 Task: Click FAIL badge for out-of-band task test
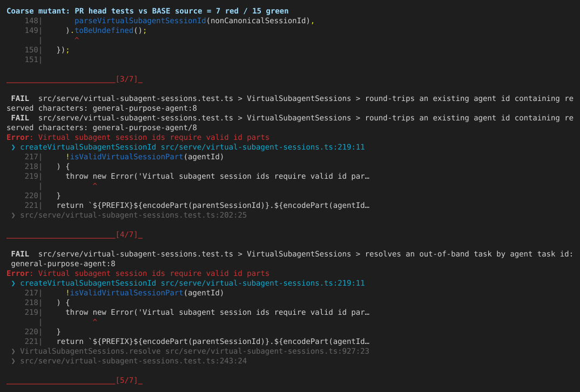[20, 254]
